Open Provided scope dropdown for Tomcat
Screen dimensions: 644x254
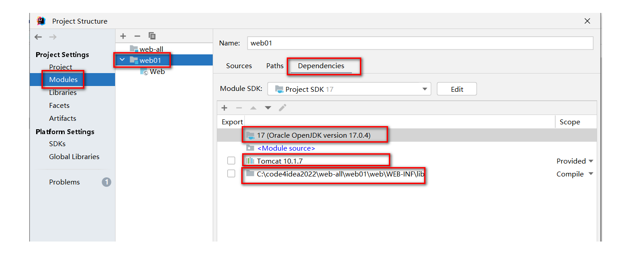pos(591,161)
